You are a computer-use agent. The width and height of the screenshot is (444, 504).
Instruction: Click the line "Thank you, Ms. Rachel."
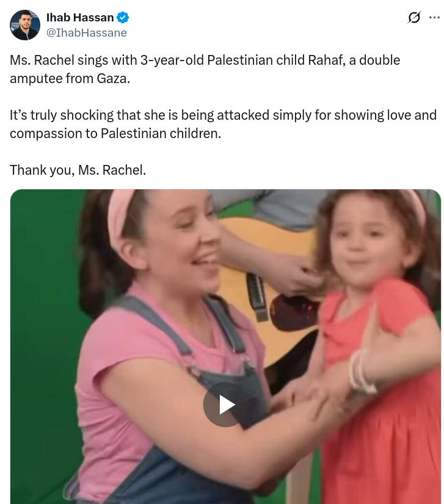78,170
